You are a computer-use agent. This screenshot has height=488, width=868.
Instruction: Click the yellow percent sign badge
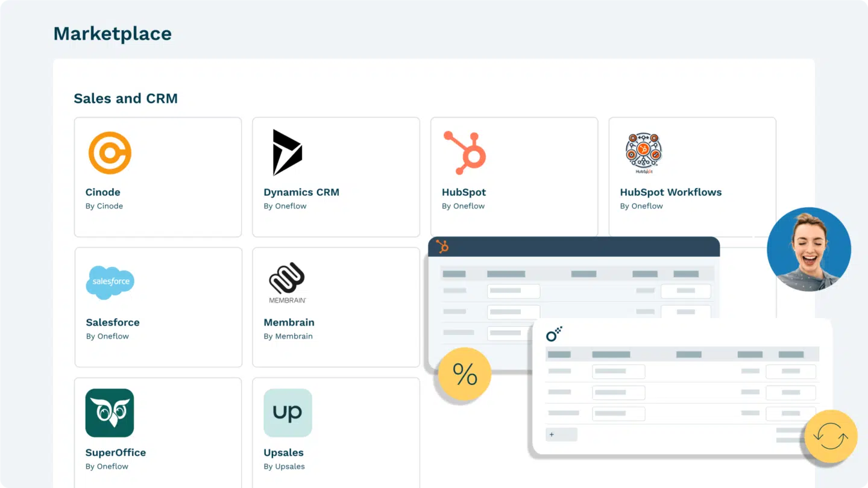coord(465,375)
